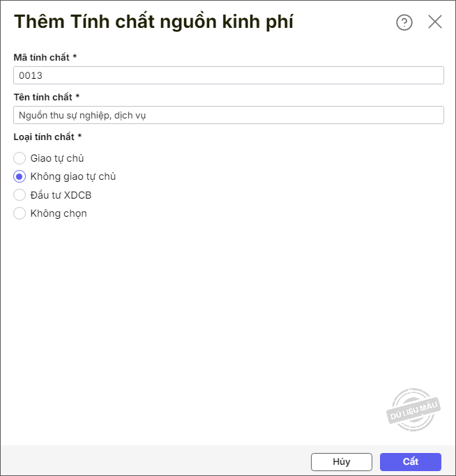This screenshot has height=476, width=456.
Task: Save with the Cất button
Action: pyautogui.click(x=410, y=461)
